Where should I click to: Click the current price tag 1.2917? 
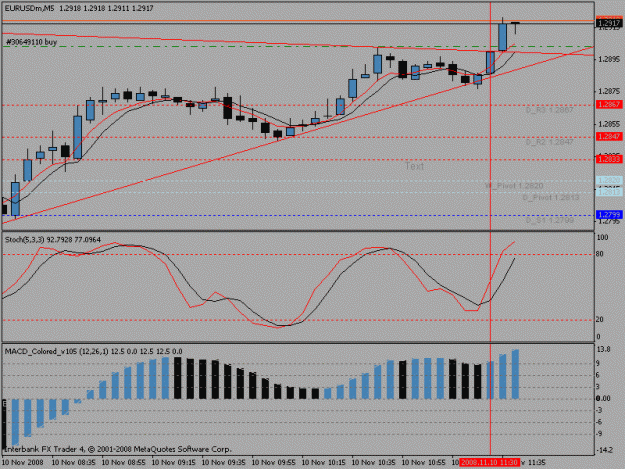click(x=609, y=23)
